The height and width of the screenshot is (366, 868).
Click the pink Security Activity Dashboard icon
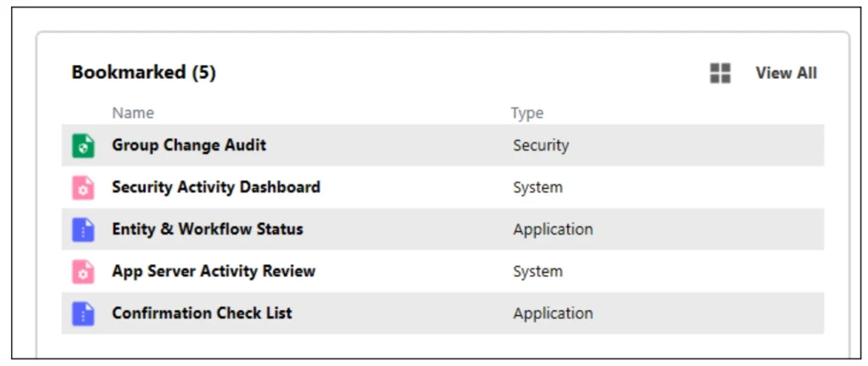83,188
